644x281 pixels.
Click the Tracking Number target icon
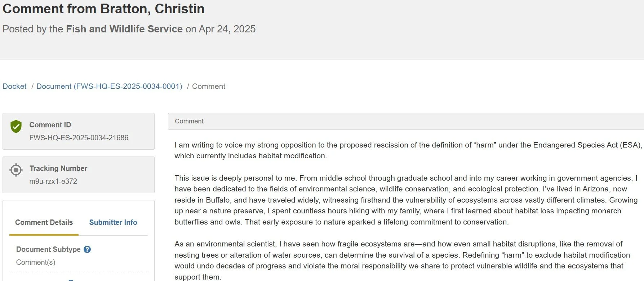tap(16, 170)
